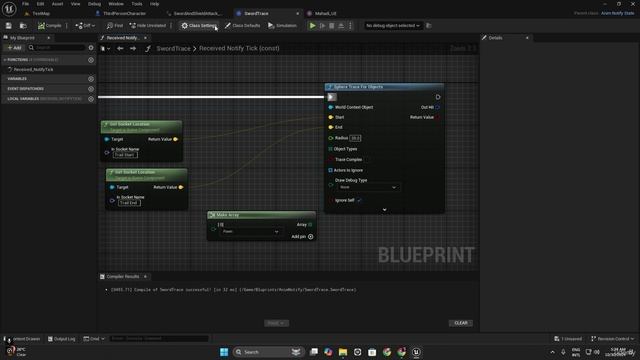This screenshot has width=640, height=360.
Task: Open the Diff dropdown
Action: pos(85,26)
